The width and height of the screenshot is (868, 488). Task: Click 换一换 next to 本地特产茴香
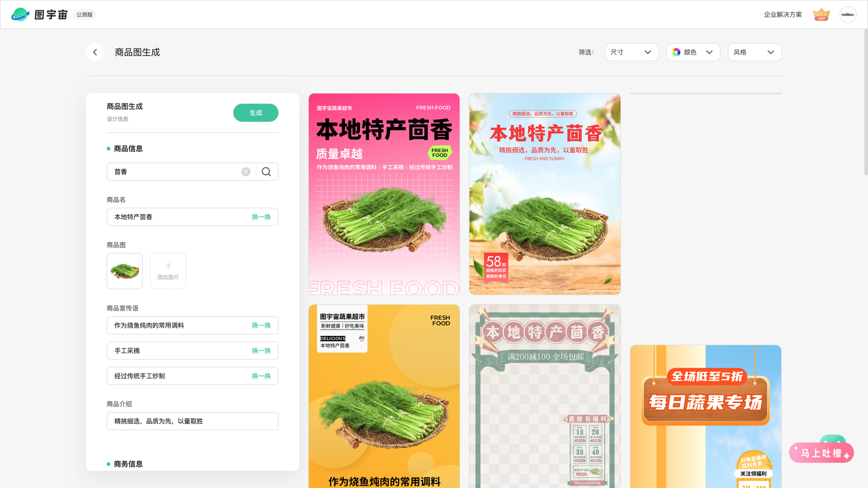coord(261,217)
